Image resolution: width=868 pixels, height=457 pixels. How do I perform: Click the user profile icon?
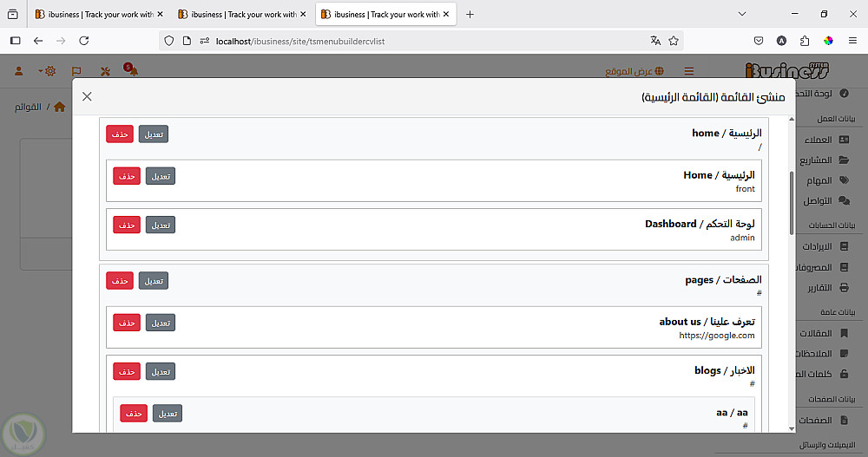[x=17, y=71]
